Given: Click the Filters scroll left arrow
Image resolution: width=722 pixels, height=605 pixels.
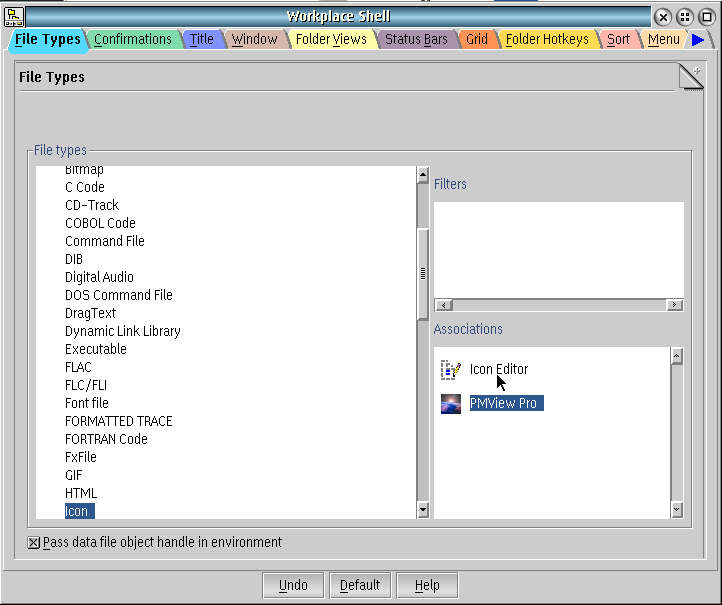Looking at the screenshot, I should [x=443, y=305].
